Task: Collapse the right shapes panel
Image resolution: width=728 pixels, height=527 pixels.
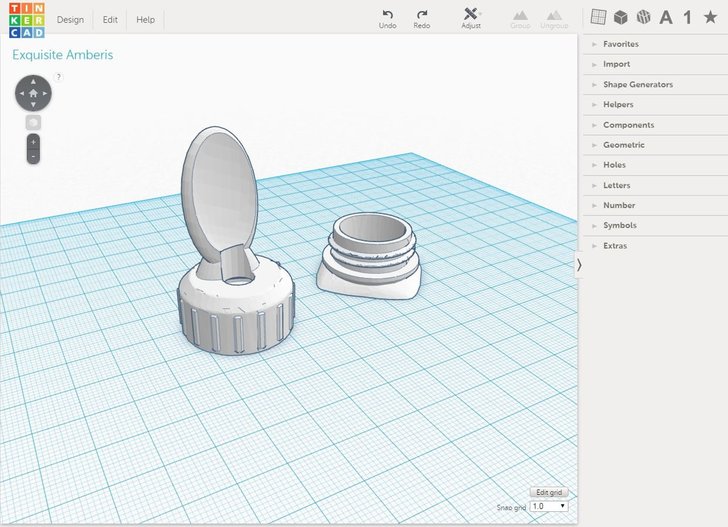Action: [x=579, y=264]
